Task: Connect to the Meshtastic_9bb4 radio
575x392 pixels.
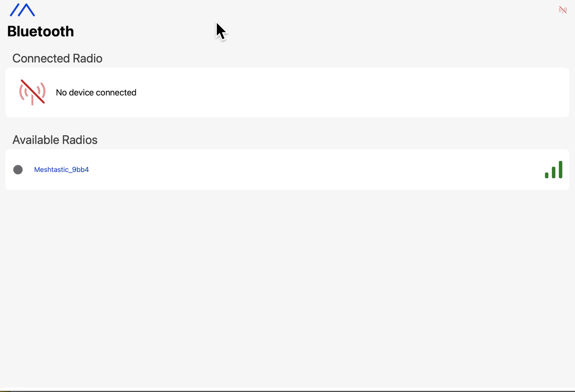Action: pos(61,170)
